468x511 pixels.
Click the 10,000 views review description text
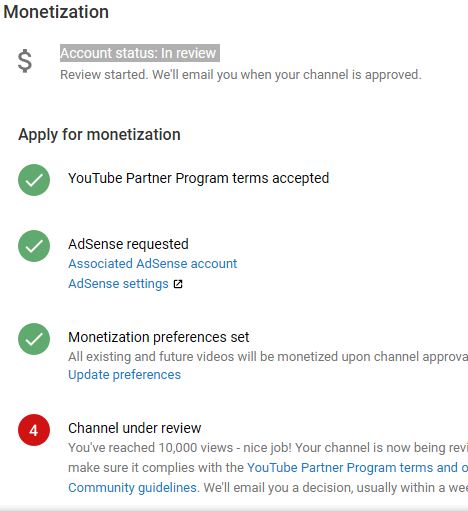268,467
